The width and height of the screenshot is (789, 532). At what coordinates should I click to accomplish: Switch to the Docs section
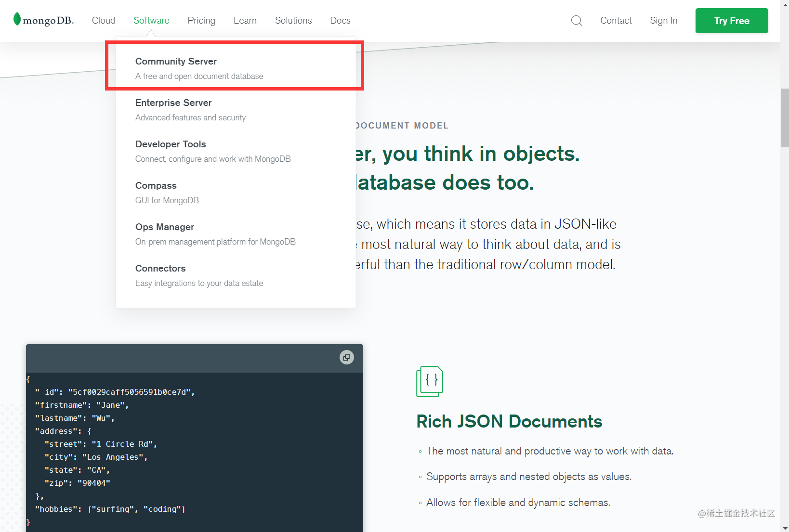click(340, 20)
